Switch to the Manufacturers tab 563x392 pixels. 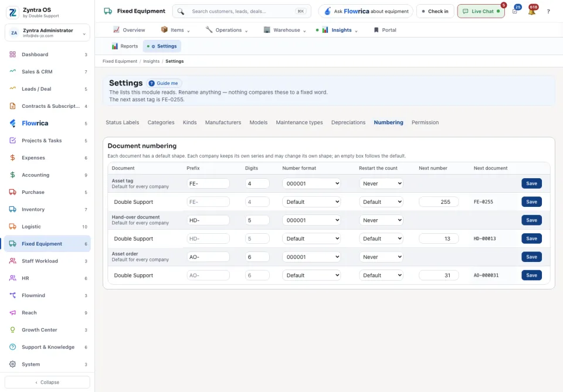(223, 122)
